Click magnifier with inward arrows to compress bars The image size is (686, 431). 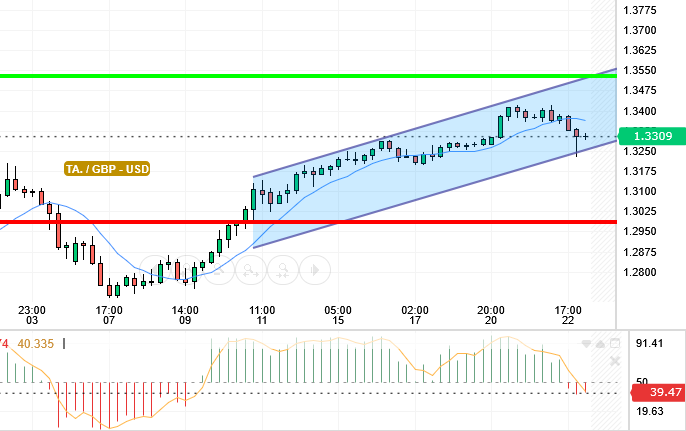click(283, 270)
